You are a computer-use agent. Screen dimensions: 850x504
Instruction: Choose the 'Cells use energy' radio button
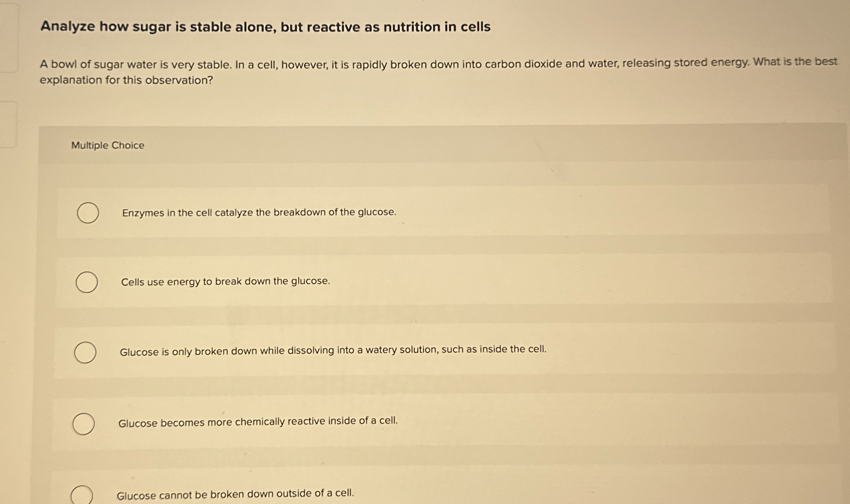(87, 282)
